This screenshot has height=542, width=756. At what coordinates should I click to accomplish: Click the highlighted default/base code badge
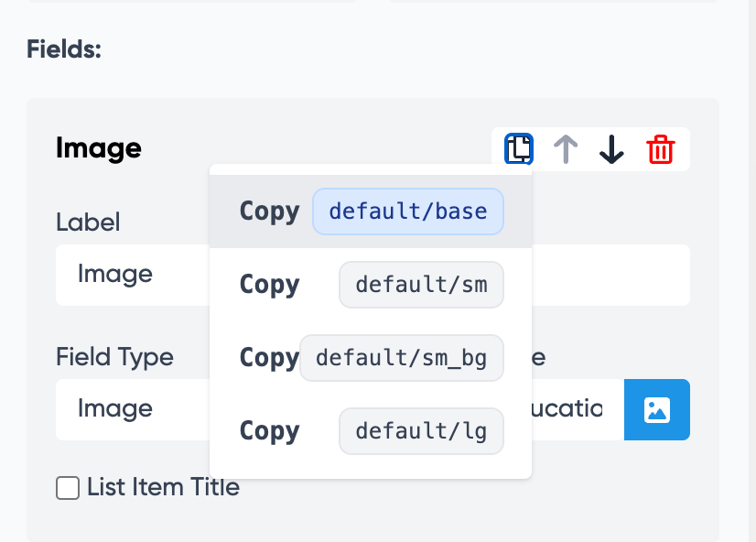tap(408, 211)
